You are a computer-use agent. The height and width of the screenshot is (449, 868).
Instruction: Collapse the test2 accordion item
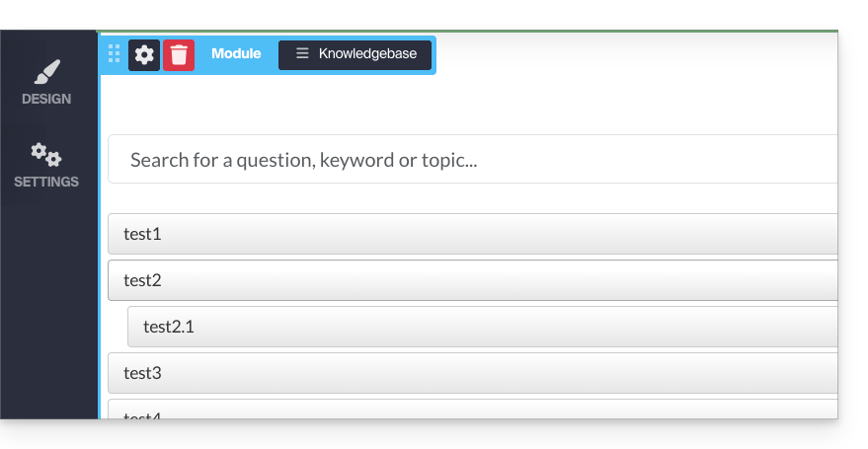472,280
